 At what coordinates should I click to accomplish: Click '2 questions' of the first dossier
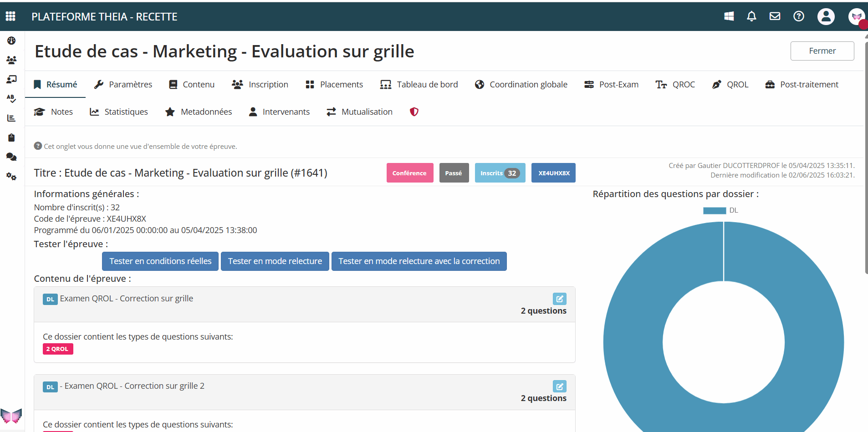pos(544,311)
